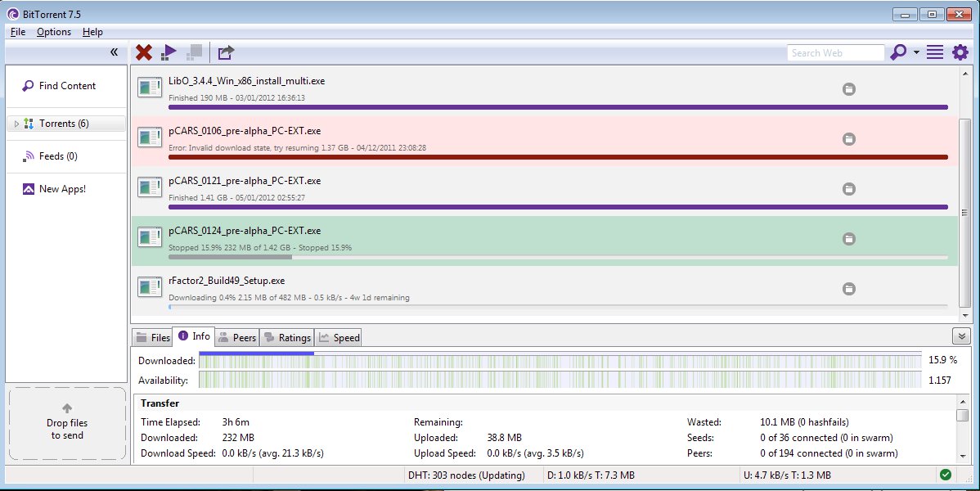Screen dimensions: 980x491
Task: Click the torrent list scrollbar thumb
Action: coord(964,214)
